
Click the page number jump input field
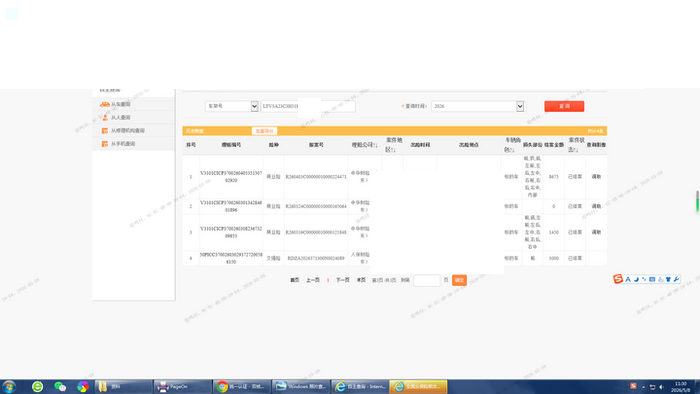[x=427, y=280]
